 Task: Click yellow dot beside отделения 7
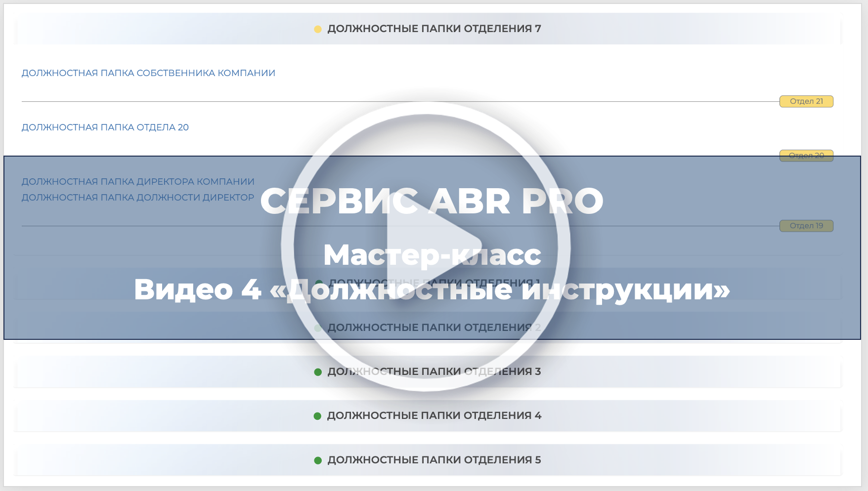pos(318,29)
